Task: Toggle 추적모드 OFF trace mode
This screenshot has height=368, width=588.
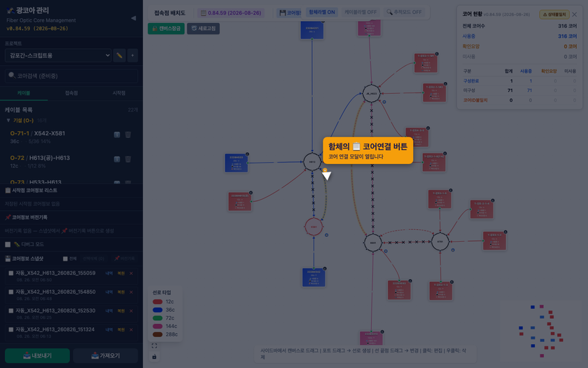Action: coord(404,13)
